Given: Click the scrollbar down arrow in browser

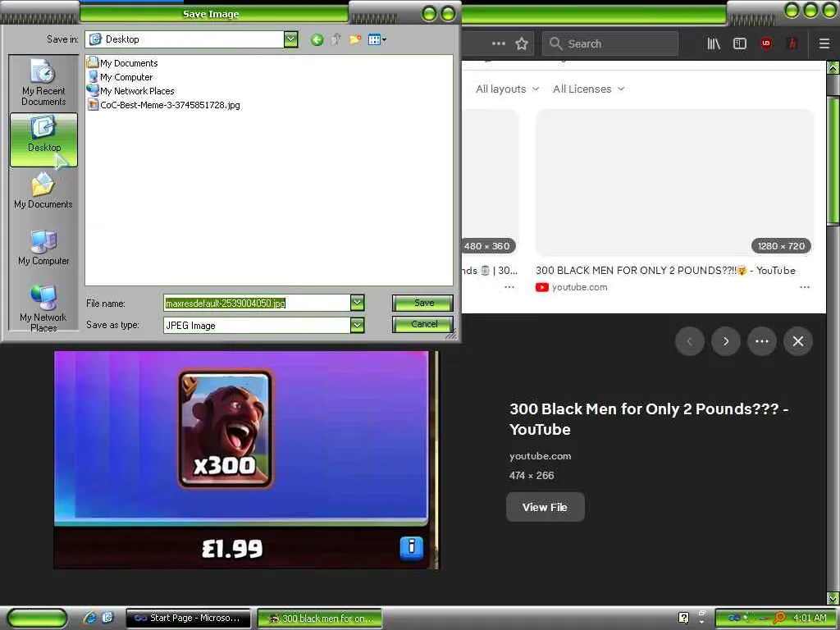Looking at the screenshot, I should pyautogui.click(x=833, y=598).
